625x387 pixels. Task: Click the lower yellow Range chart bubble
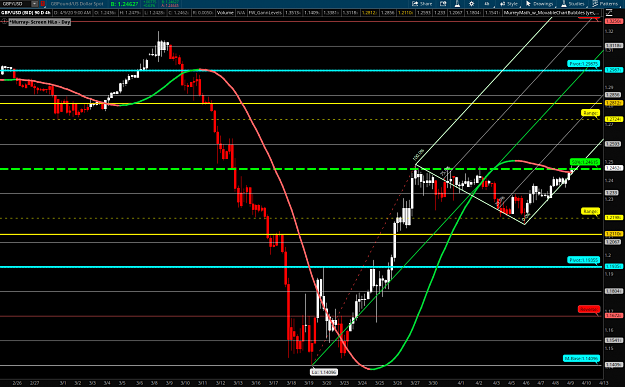tap(590, 211)
